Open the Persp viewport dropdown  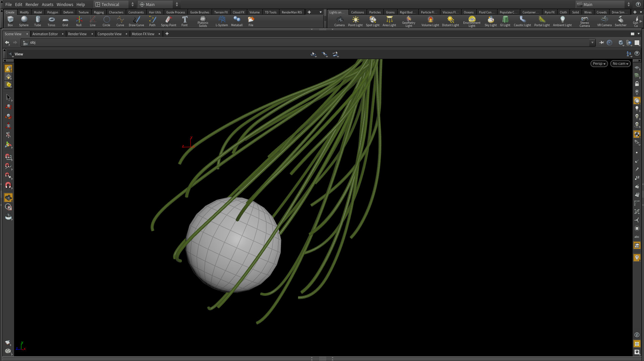[599, 64]
